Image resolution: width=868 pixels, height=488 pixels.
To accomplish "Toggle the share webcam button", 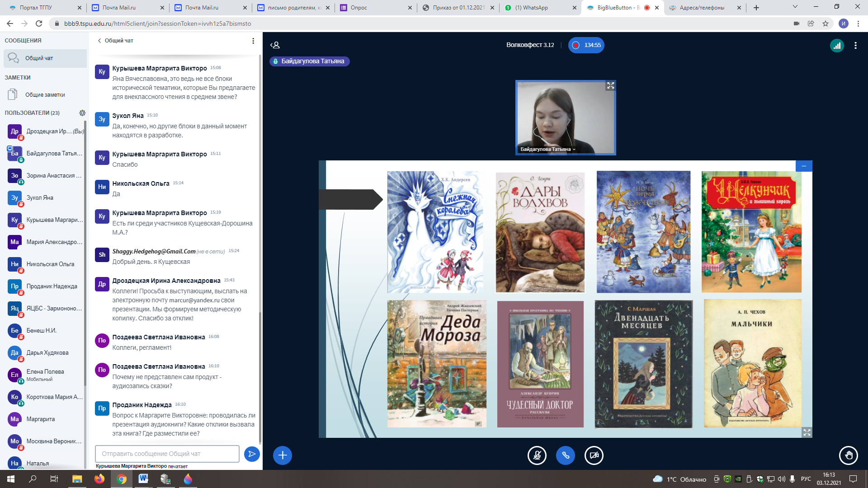I will [x=594, y=455].
